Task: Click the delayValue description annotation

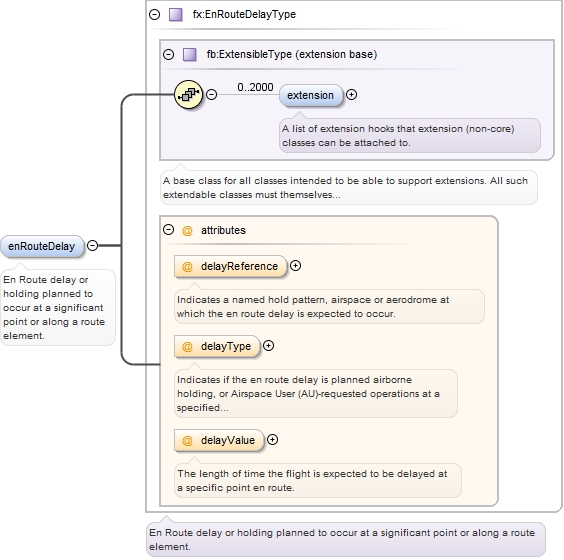Action: pyautogui.click(x=318, y=481)
